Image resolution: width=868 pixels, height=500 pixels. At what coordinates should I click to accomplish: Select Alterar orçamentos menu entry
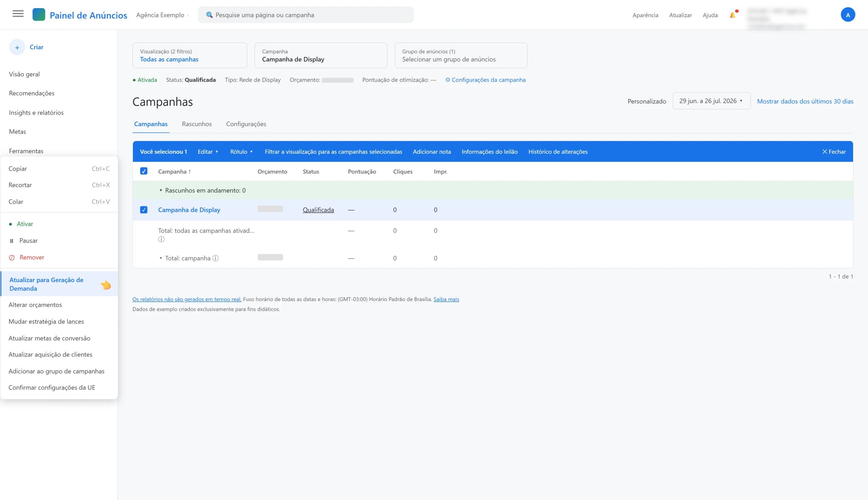(x=59, y=305)
